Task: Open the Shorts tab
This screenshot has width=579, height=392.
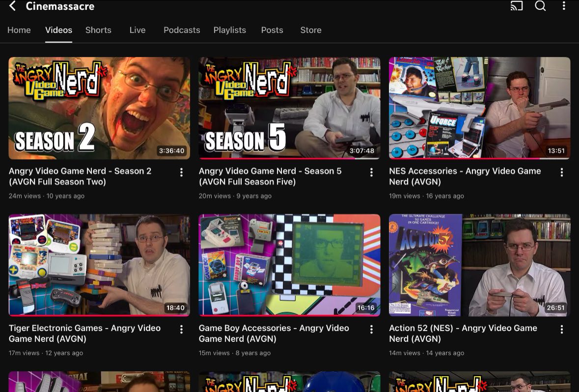Action: (x=98, y=30)
